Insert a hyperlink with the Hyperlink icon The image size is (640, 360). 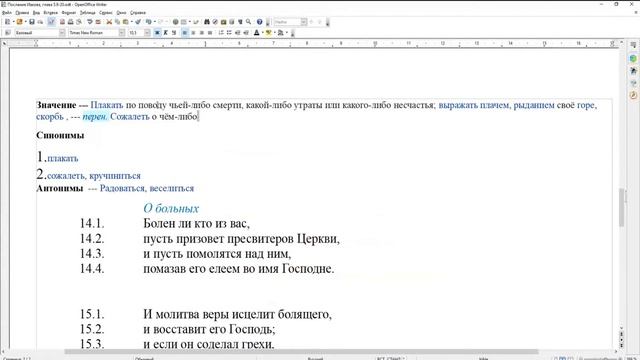tap(176, 22)
